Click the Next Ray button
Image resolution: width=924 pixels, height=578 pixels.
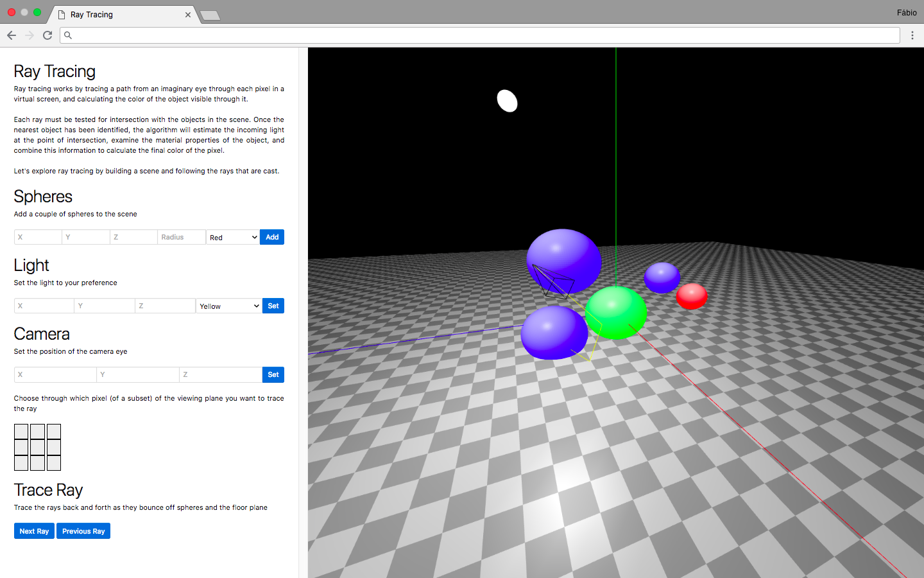[34, 531]
